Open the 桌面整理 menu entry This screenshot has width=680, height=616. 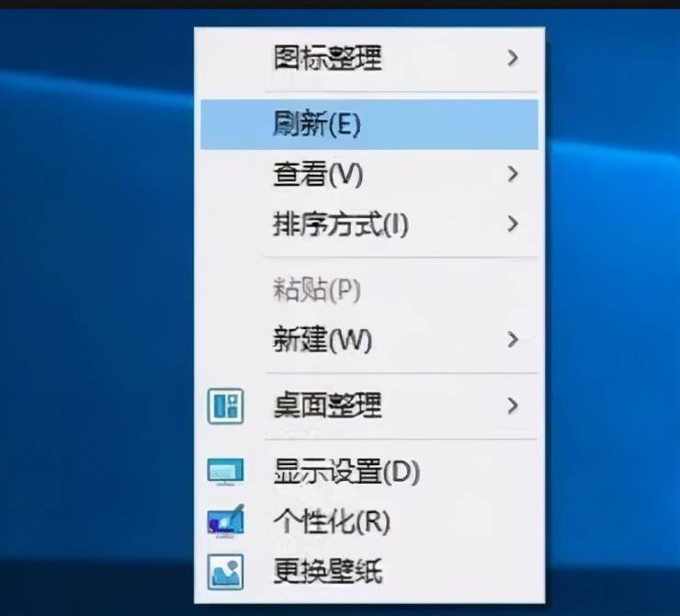(x=369, y=406)
